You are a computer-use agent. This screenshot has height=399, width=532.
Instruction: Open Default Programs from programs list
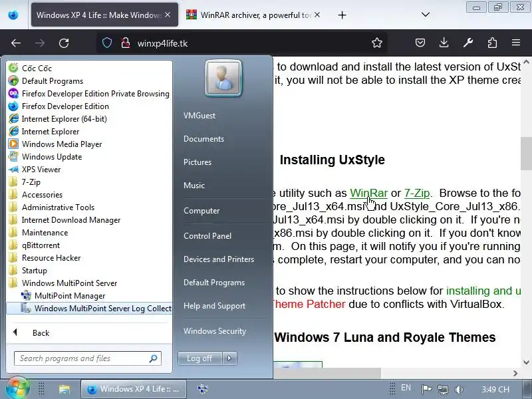point(53,80)
